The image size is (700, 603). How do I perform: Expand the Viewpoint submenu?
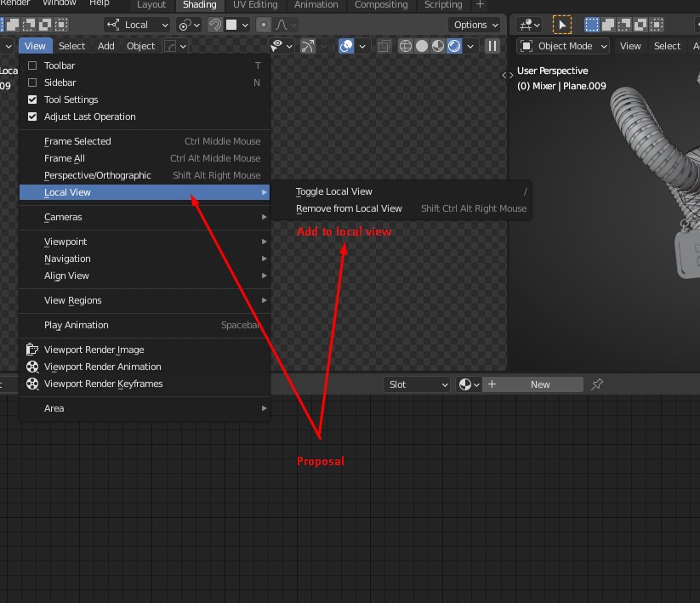145,242
